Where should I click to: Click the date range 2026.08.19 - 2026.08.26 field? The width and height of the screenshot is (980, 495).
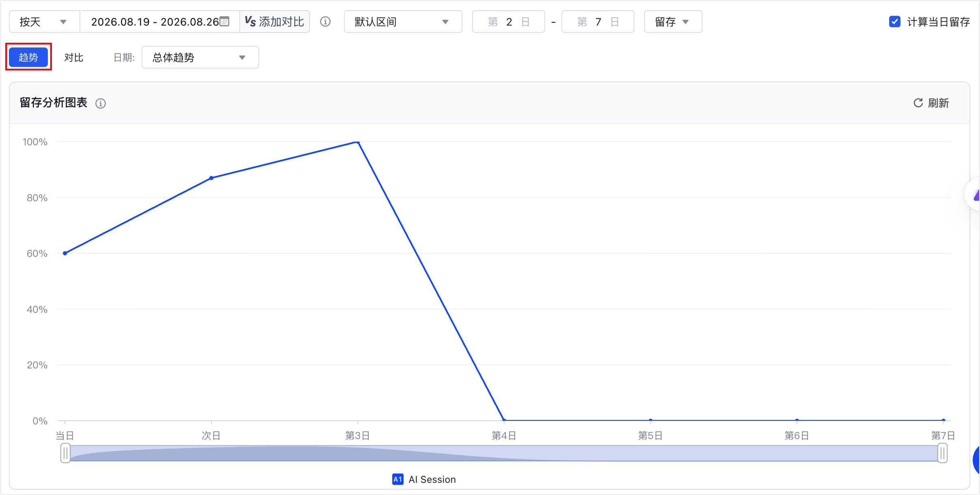click(159, 22)
